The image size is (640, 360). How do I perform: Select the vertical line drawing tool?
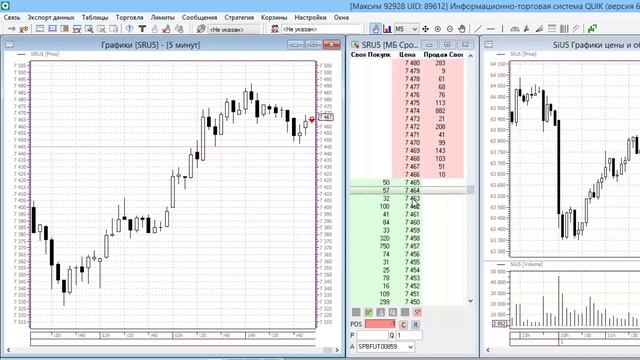coord(502,29)
